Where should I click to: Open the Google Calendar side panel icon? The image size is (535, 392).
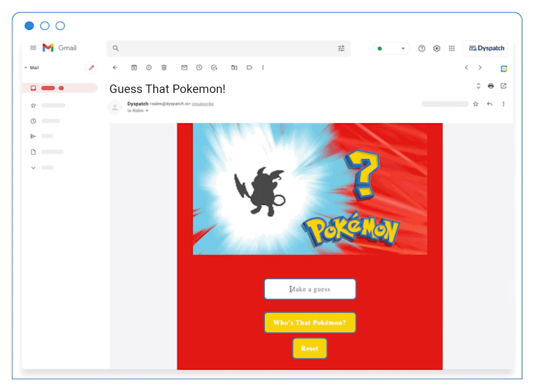click(504, 69)
